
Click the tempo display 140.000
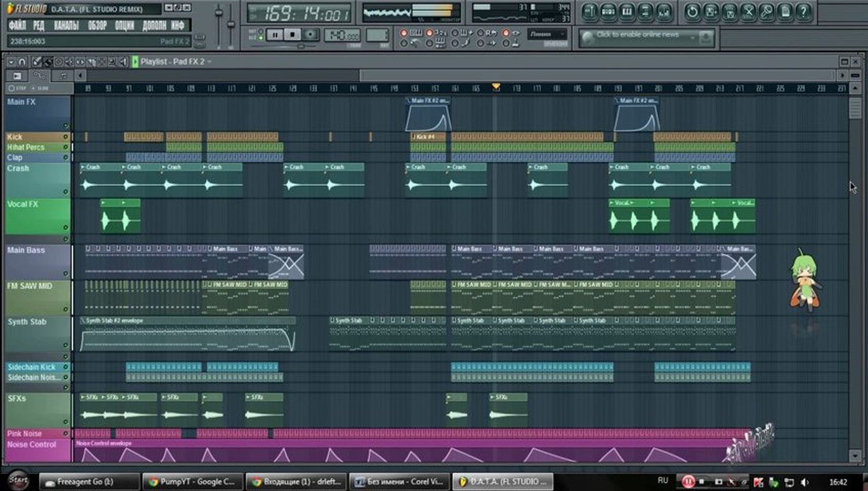click(x=342, y=35)
